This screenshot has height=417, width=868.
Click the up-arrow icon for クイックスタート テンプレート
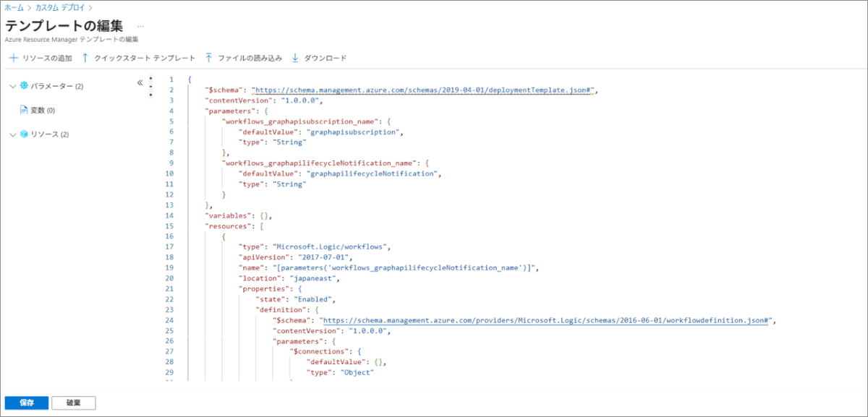point(85,58)
